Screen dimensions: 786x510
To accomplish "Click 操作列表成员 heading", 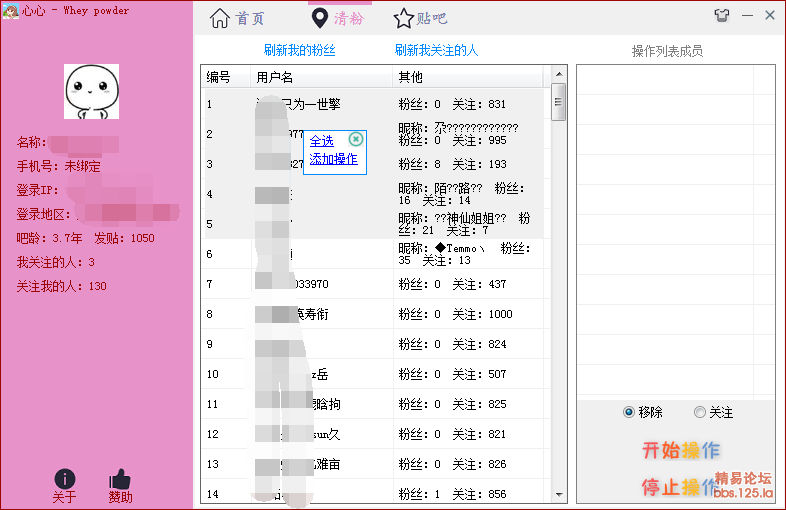I will tap(667, 51).
